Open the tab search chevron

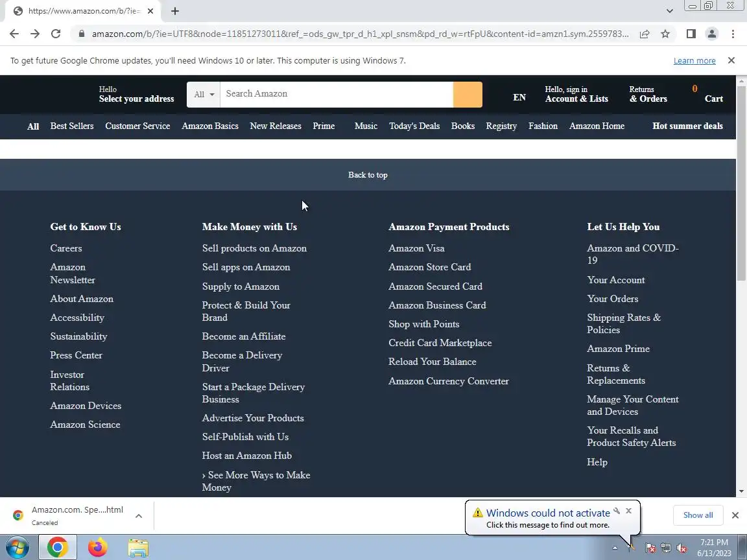point(669,11)
